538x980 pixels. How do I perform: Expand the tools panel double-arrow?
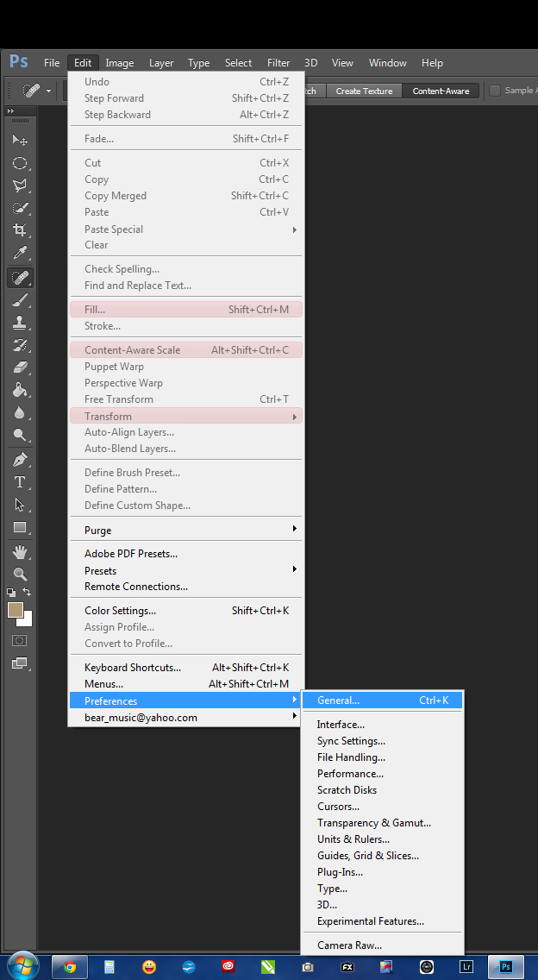(x=10, y=111)
